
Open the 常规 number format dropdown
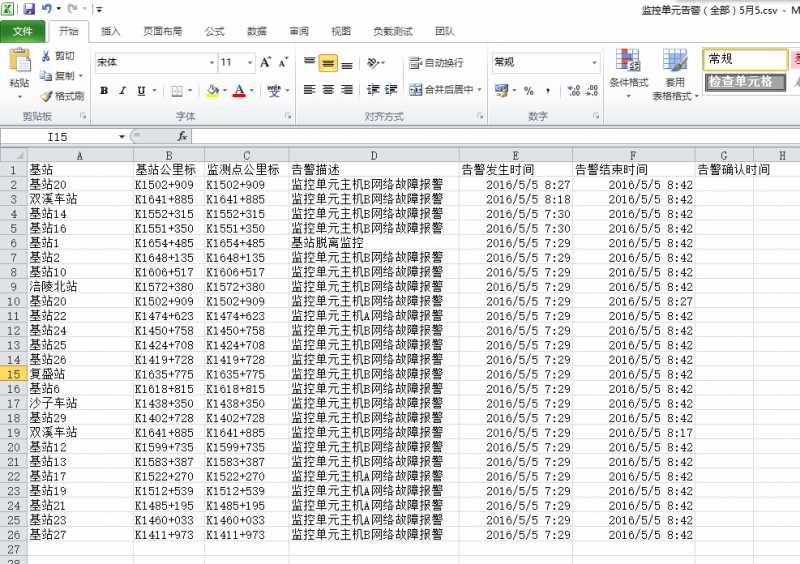coord(594,63)
